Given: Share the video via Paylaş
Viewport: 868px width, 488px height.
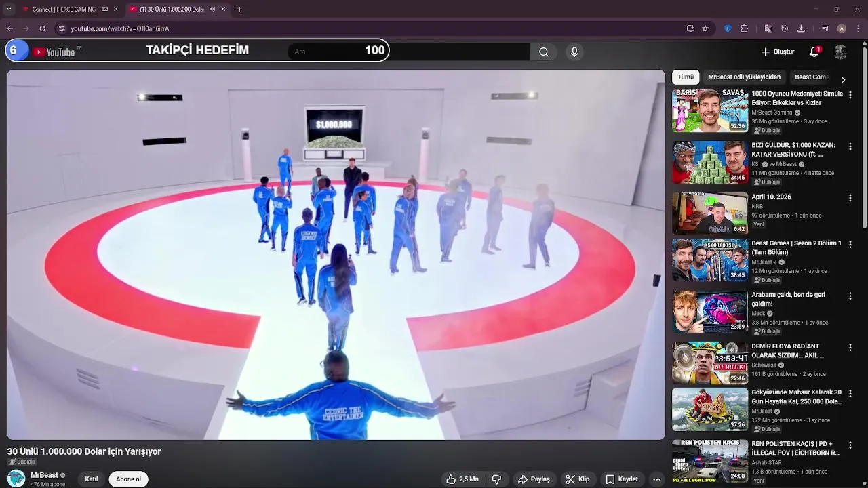Looking at the screenshot, I should click(x=534, y=479).
